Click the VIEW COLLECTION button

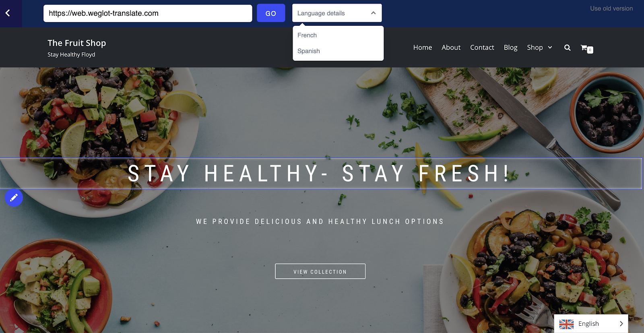pos(320,271)
